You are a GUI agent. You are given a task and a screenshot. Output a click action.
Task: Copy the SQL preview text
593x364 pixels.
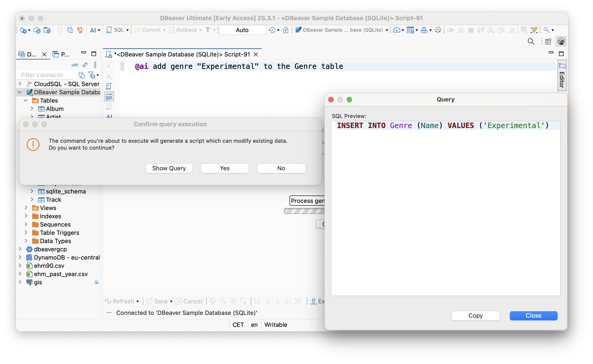[475, 316]
